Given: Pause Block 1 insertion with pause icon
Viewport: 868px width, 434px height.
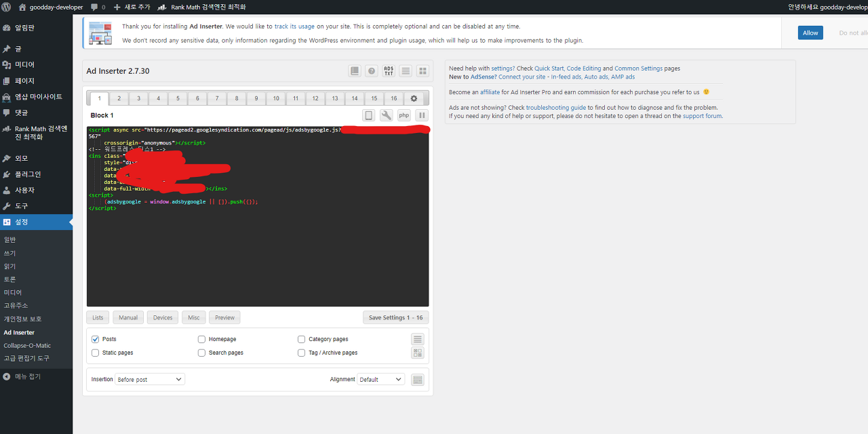Looking at the screenshot, I should point(422,115).
